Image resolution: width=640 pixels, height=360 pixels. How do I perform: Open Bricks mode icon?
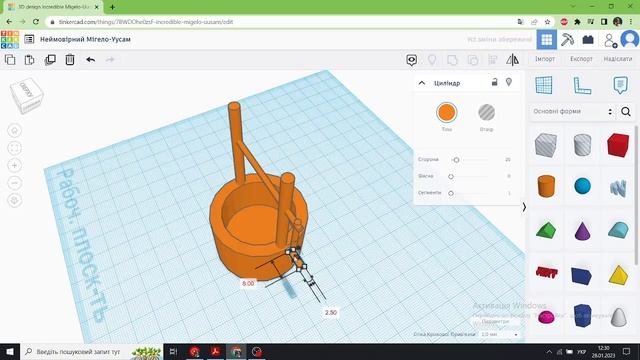click(588, 40)
